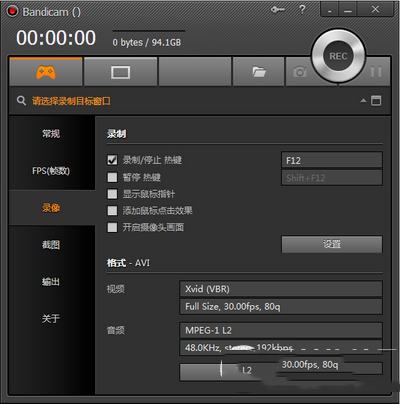
Task: Open the 设置 settings button
Action: 332,244
